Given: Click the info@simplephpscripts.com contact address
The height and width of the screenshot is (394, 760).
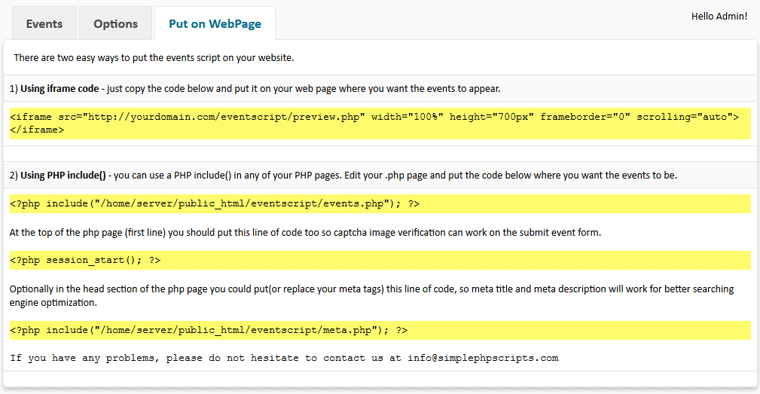Looking at the screenshot, I should 483,358.
